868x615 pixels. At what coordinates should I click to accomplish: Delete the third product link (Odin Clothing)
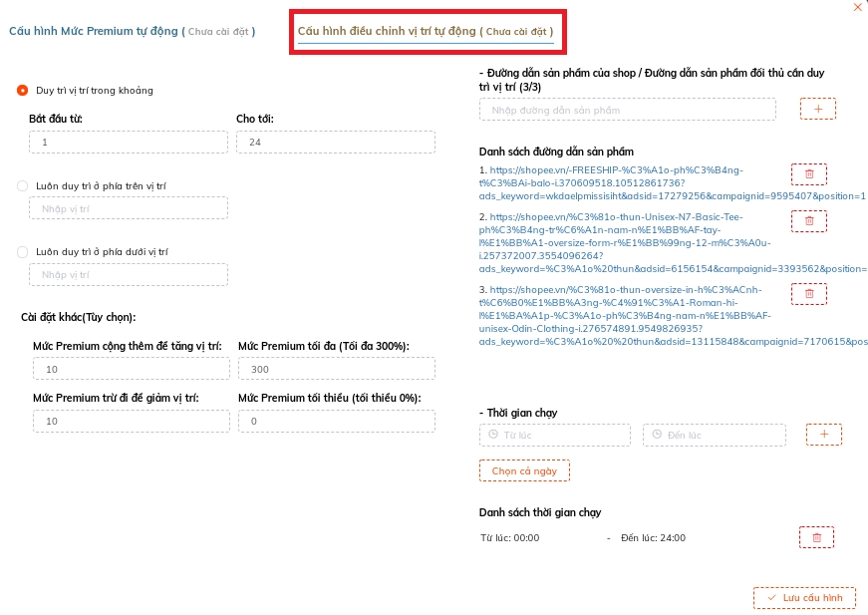coord(808,294)
